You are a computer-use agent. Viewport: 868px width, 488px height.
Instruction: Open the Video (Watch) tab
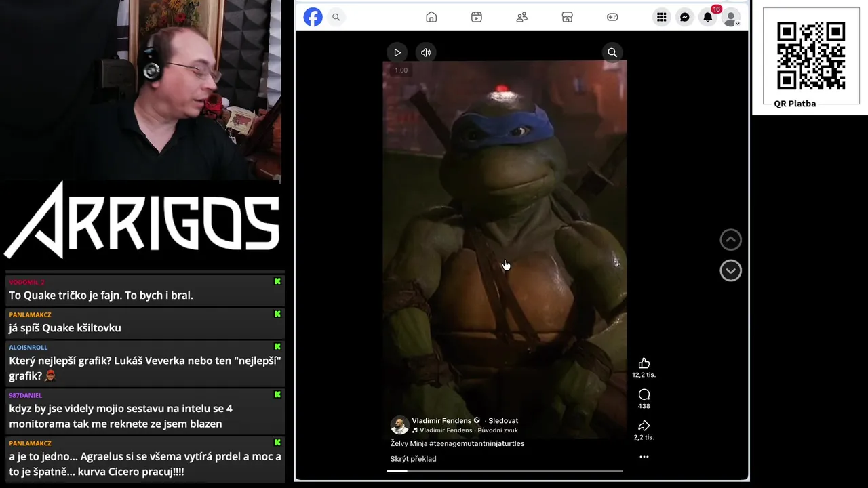pyautogui.click(x=477, y=17)
